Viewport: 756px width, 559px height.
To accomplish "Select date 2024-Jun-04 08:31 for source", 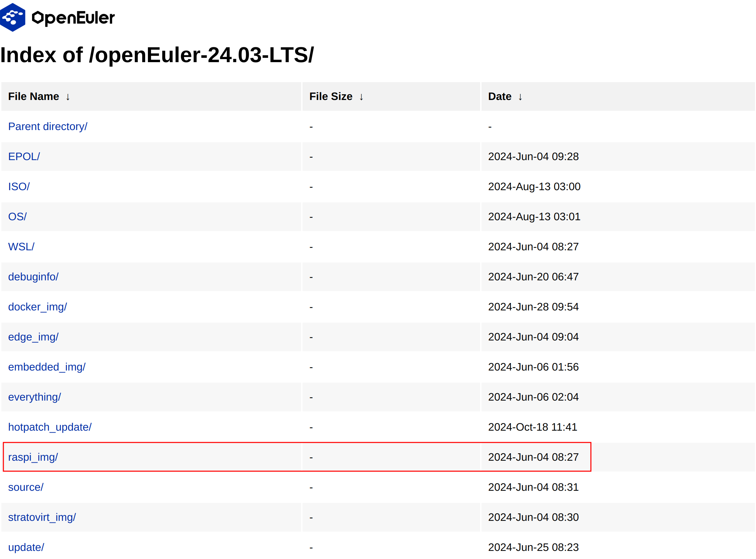I will pos(533,488).
